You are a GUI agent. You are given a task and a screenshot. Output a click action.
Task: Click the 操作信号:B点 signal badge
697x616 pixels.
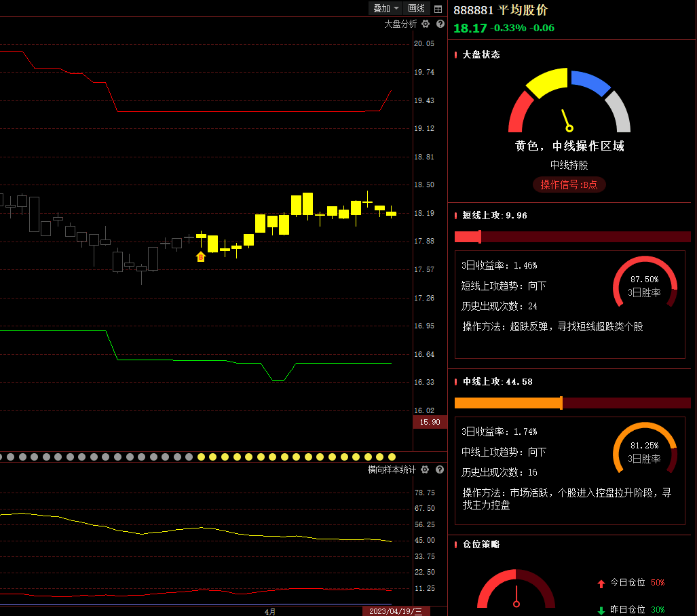(x=569, y=185)
